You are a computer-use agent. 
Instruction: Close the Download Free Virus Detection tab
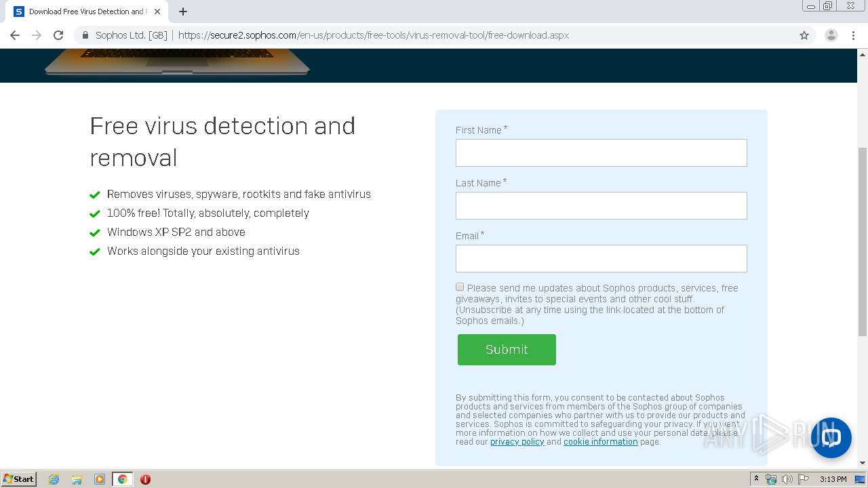[157, 12]
